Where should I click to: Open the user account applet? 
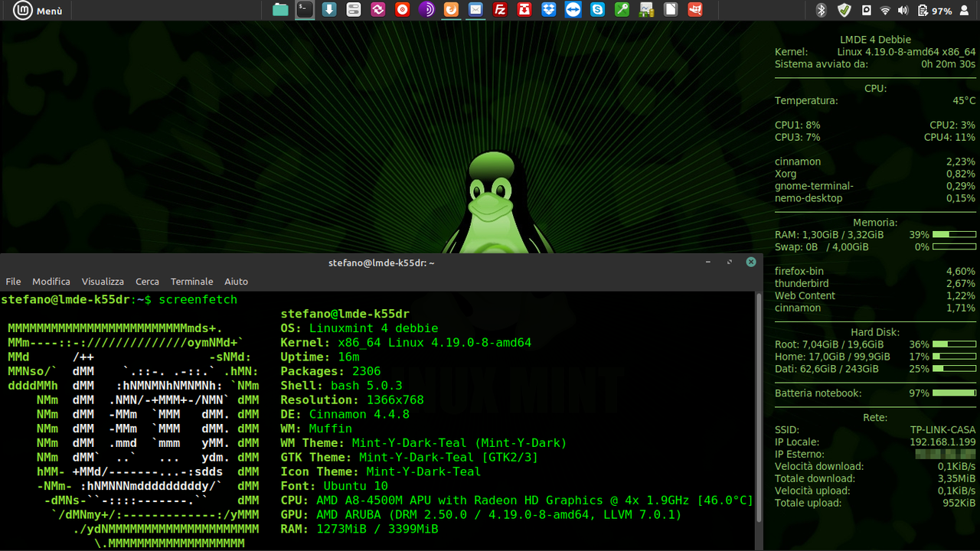pos(966,11)
